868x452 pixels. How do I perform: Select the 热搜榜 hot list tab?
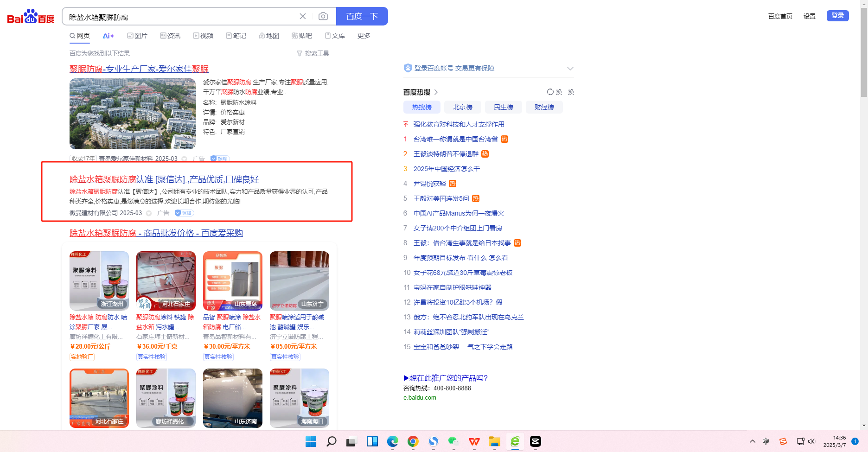coord(422,107)
